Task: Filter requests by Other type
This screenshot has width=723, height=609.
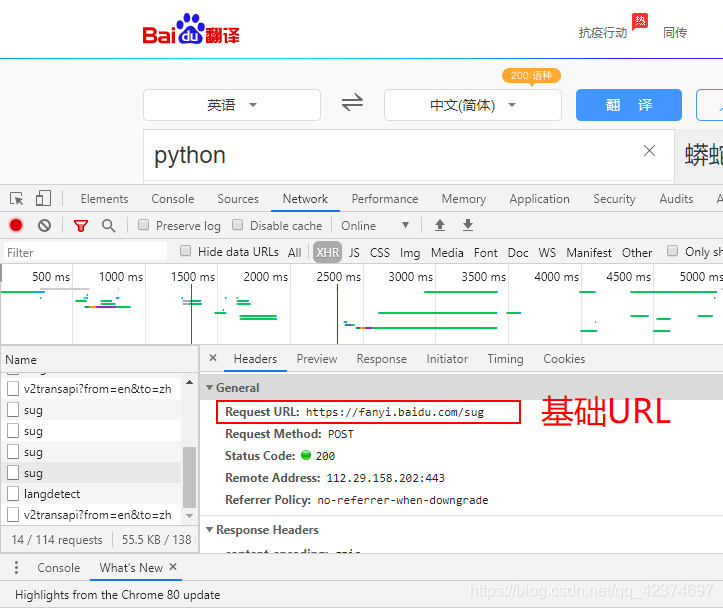Action: pos(637,253)
